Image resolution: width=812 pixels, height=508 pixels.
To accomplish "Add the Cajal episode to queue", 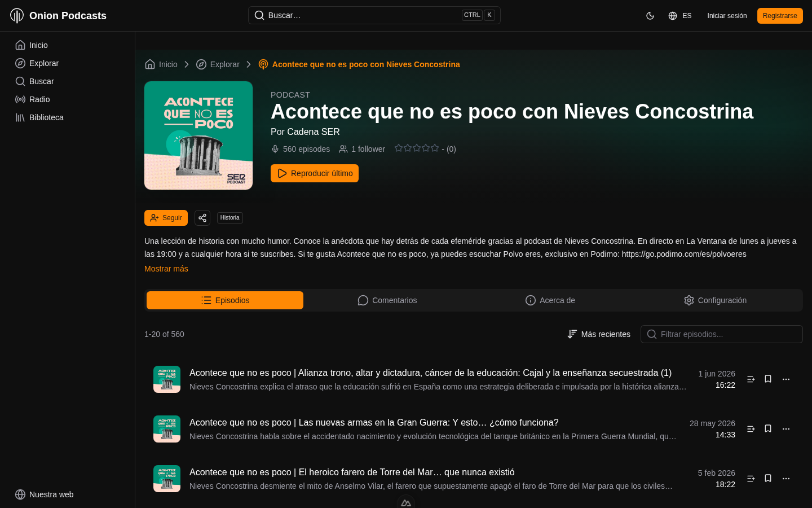I will click(751, 379).
